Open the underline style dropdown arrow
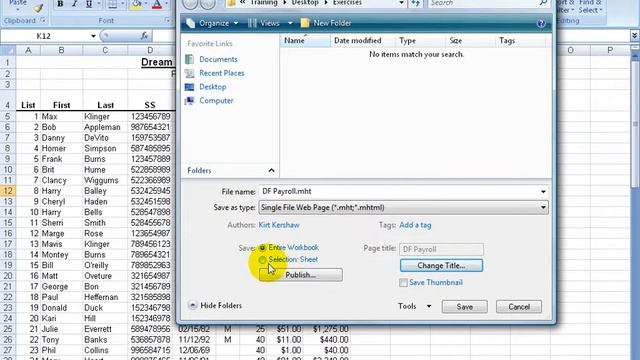This screenshot has width=640, height=360. click(x=98, y=4)
